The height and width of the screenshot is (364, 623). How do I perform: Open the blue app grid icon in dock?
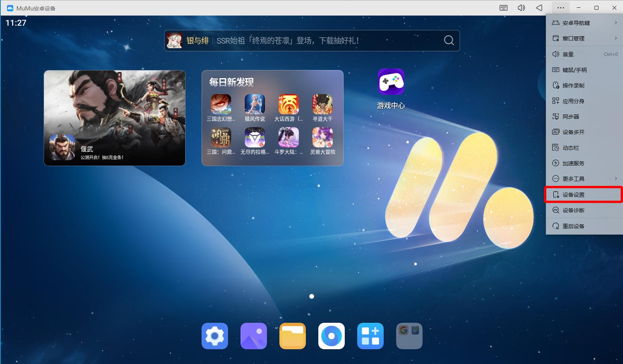(370, 336)
